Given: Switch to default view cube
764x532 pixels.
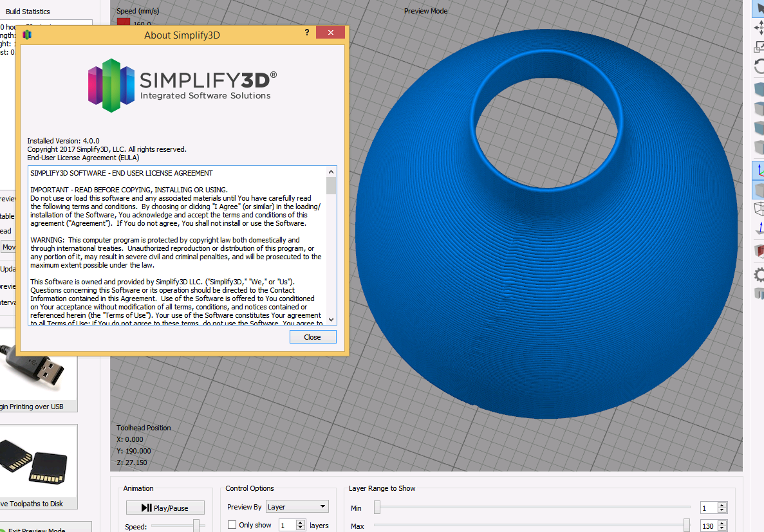Looking at the screenshot, I should pyautogui.click(x=759, y=89).
